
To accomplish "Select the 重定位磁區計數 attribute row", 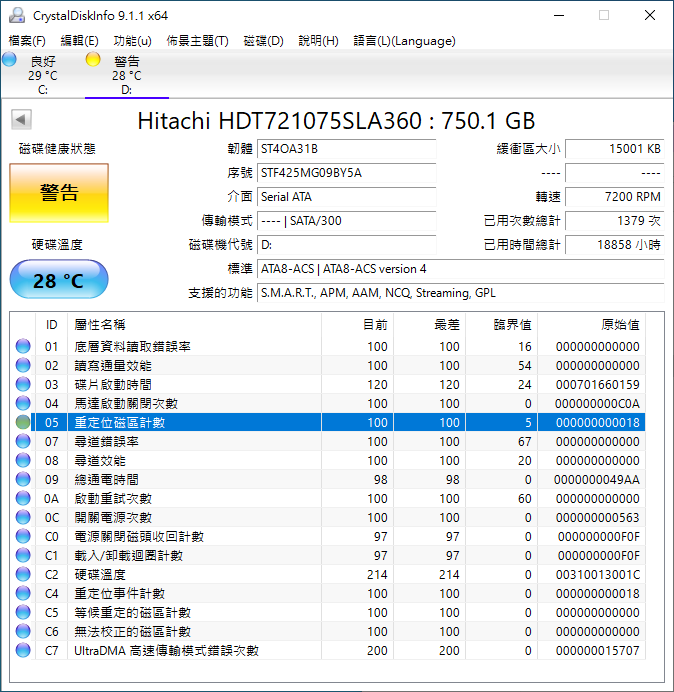I will pyautogui.click(x=329, y=422).
